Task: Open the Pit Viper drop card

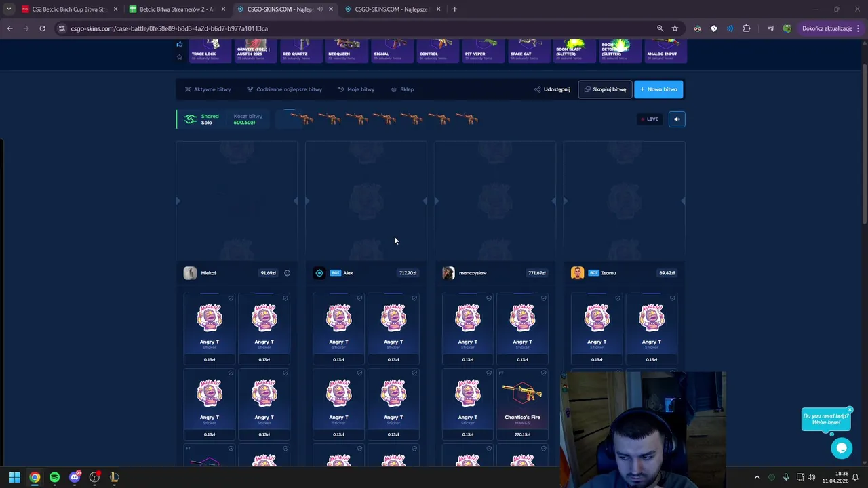Action: 483,52
